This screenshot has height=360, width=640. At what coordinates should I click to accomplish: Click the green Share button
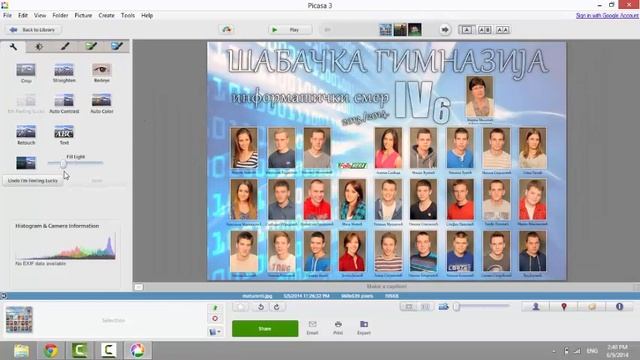(x=265, y=329)
